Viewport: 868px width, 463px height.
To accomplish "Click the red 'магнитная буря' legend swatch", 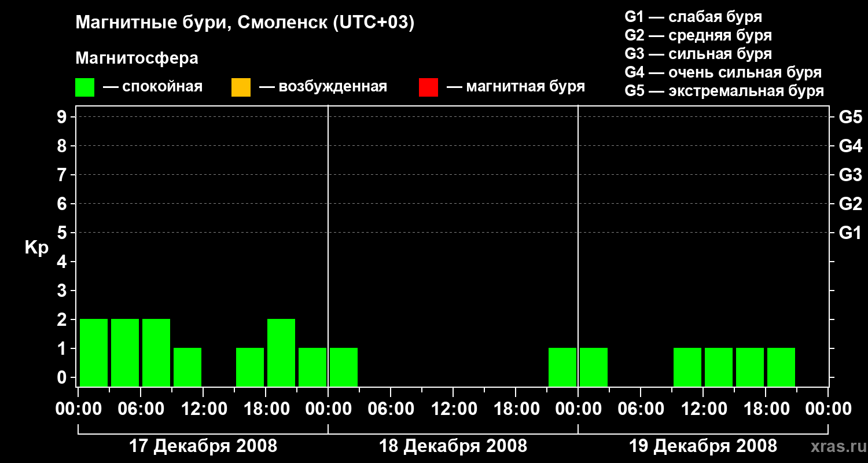I will [x=428, y=87].
